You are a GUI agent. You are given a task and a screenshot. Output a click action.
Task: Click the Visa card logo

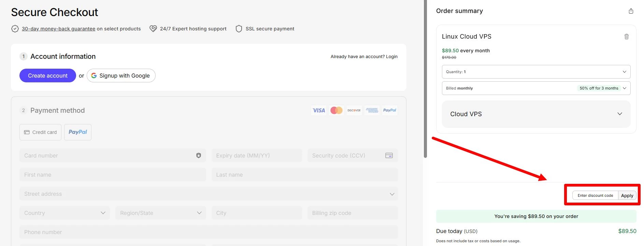tap(318, 110)
